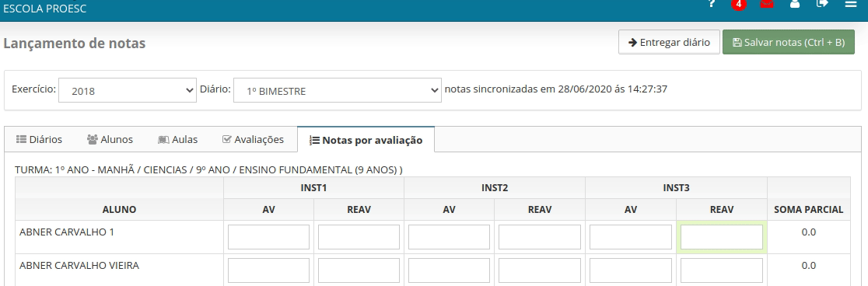Click the logout arrow icon

(822, 3)
